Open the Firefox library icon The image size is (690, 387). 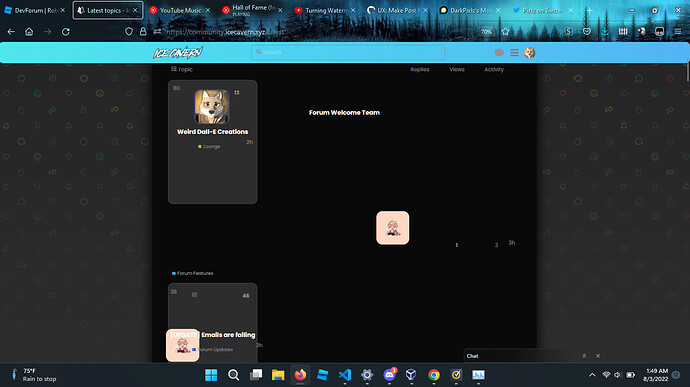coord(623,32)
